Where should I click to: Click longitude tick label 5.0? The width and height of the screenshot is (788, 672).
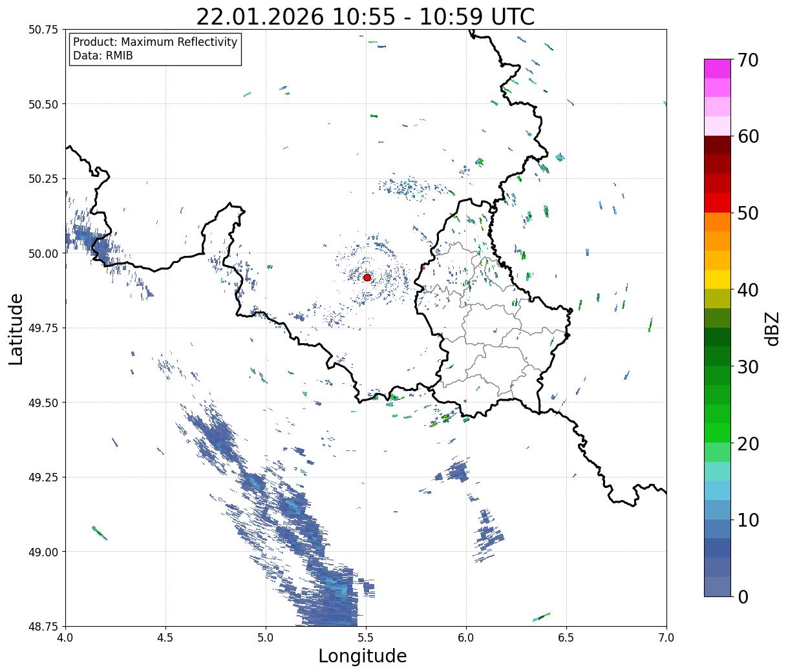pos(266,637)
